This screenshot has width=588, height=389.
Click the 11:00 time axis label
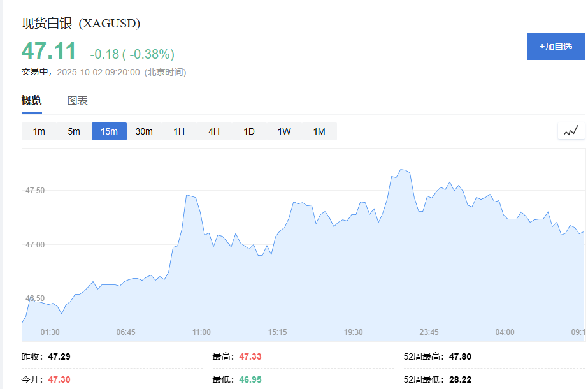(x=201, y=332)
